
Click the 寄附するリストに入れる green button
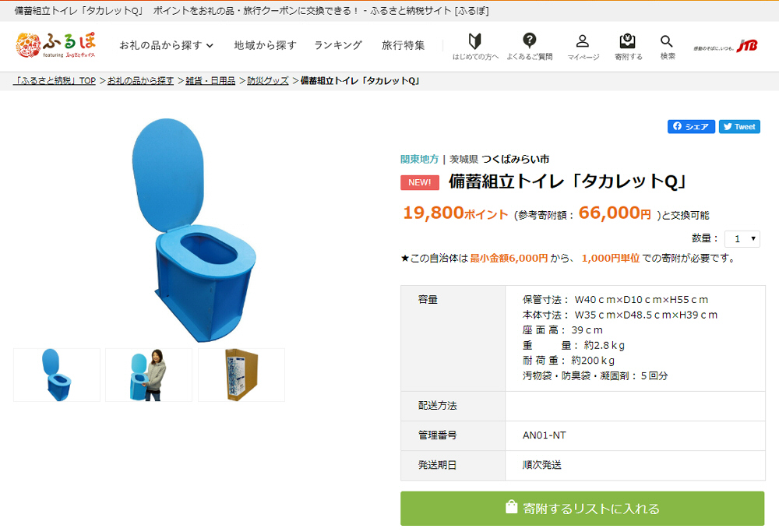(582, 509)
